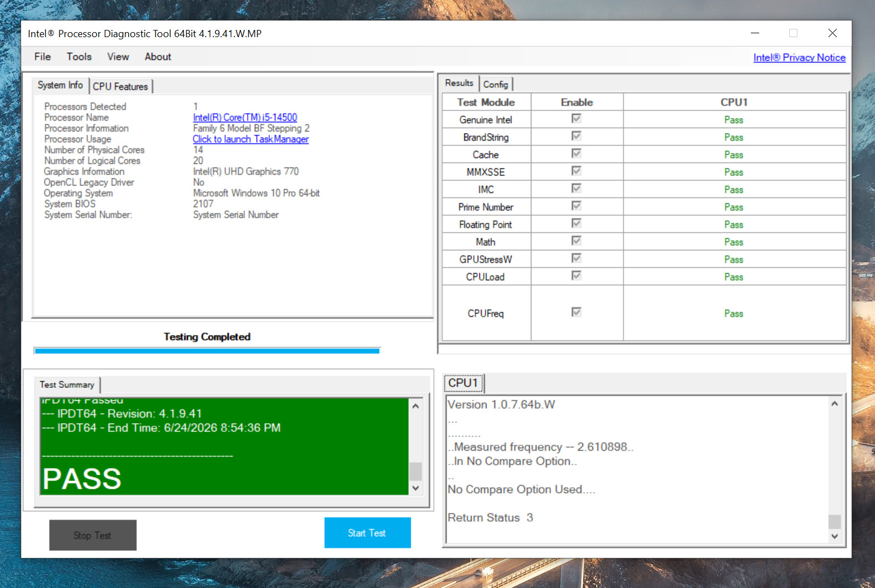Switch to the CPU Features tab
This screenshot has width=875, height=588.
click(x=120, y=86)
